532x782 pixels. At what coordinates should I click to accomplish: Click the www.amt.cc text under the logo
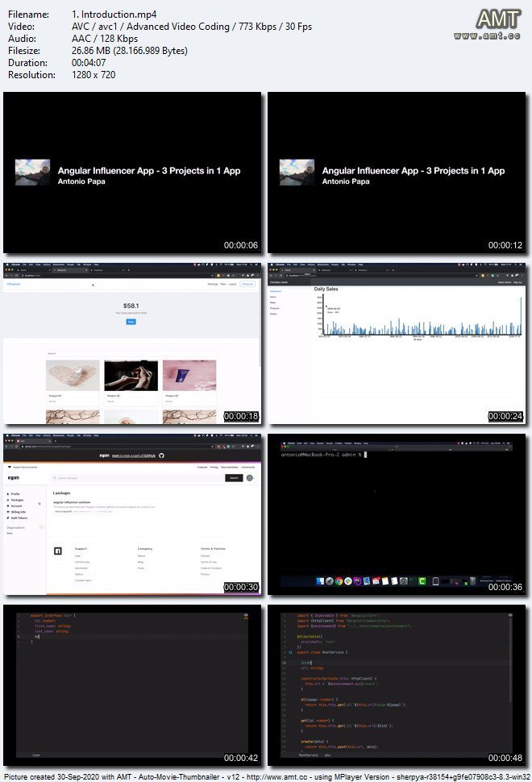click(x=487, y=35)
